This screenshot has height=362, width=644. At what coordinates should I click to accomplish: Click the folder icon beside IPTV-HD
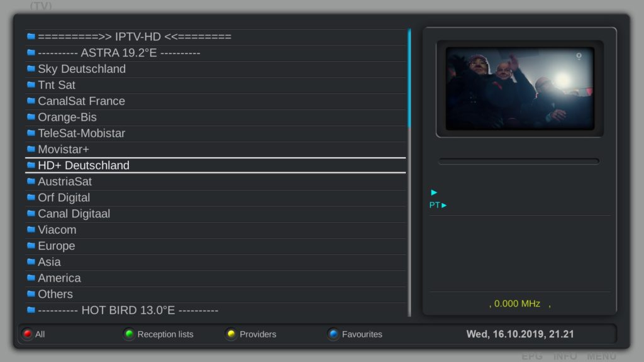(31, 36)
